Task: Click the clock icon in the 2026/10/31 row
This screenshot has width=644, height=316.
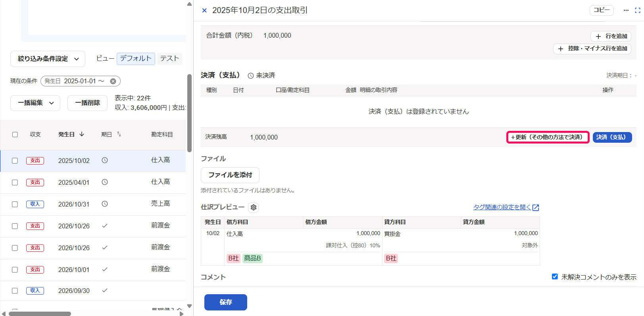Action: click(x=105, y=204)
